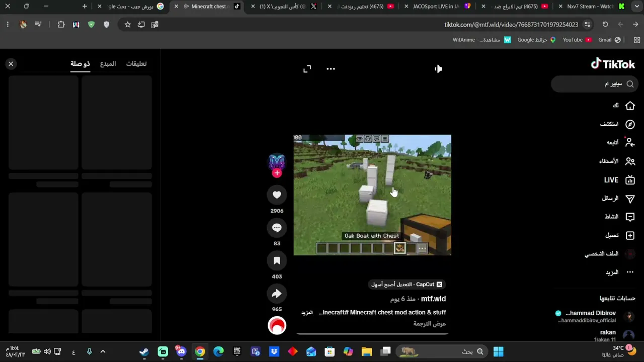Open the Windows Start menu

point(499,351)
